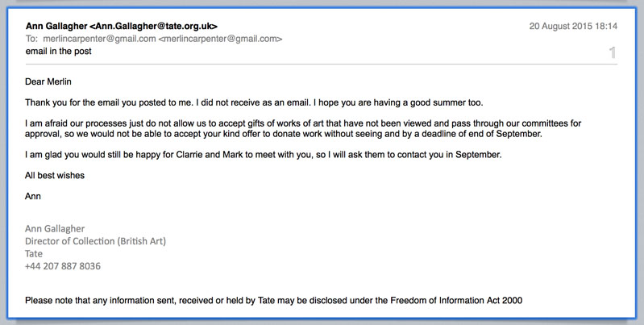Click the line ending "deadline of end of September"

(284, 134)
